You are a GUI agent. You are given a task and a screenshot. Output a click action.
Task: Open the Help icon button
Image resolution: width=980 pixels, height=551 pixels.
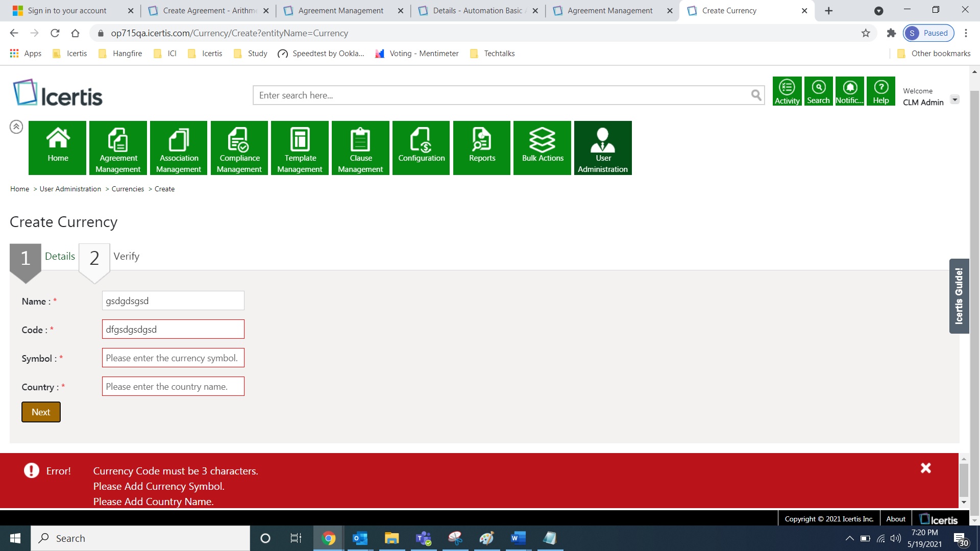tap(881, 91)
